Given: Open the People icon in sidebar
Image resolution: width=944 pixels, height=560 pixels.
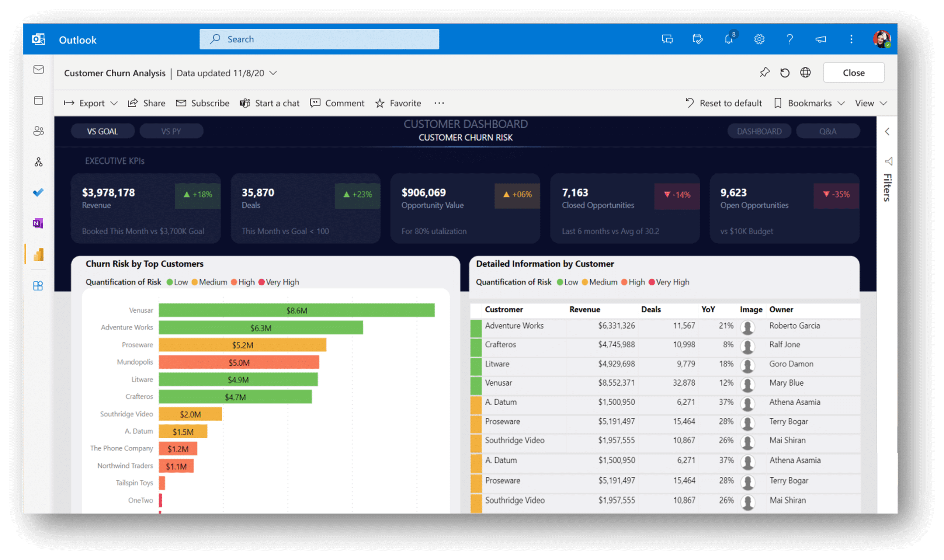Looking at the screenshot, I should (38, 131).
